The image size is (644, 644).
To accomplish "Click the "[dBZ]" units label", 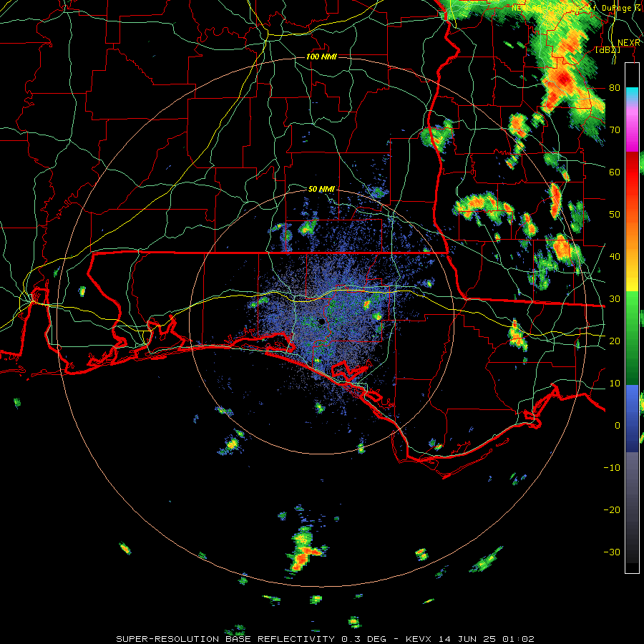I will click(608, 50).
